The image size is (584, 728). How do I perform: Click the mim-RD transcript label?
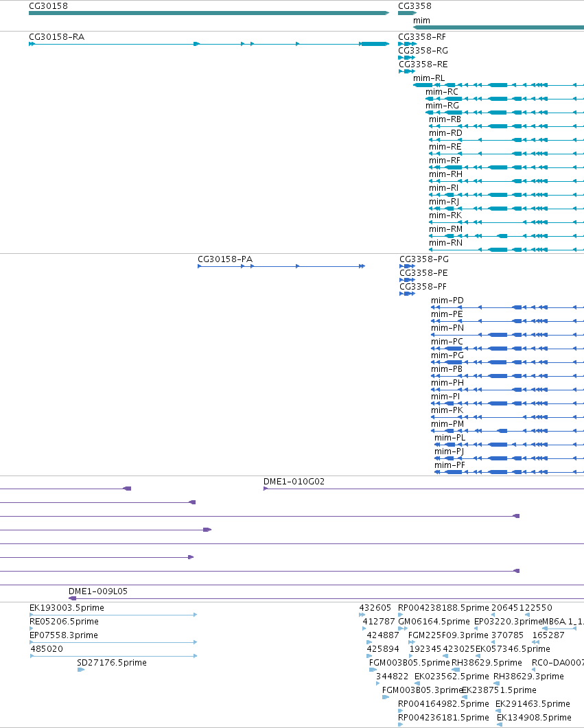click(x=445, y=133)
